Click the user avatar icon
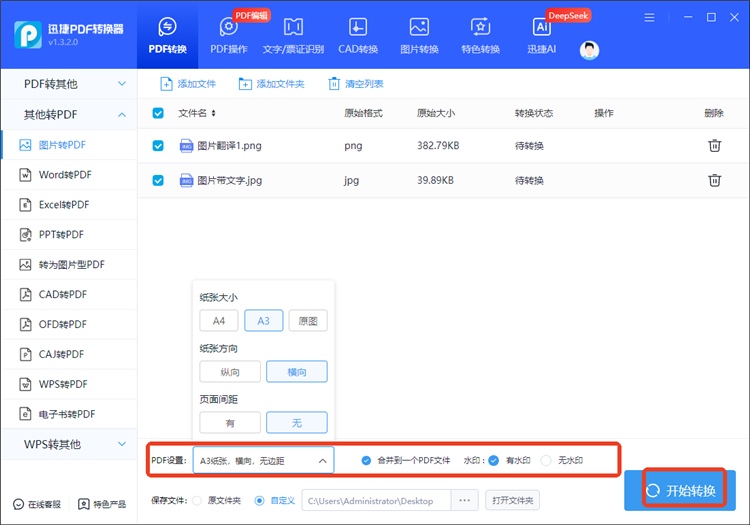This screenshot has width=750, height=525. (x=589, y=50)
